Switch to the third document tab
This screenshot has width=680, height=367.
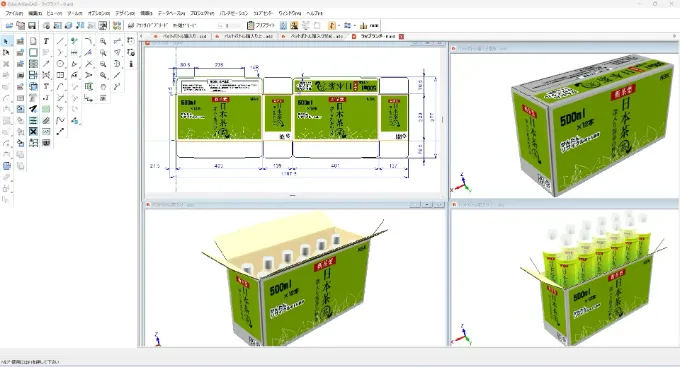[313, 36]
